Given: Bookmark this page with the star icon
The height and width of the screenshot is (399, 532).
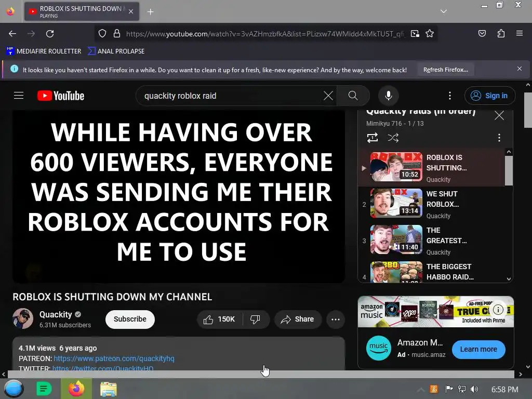Looking at the screenshot, I should point(430,34).
